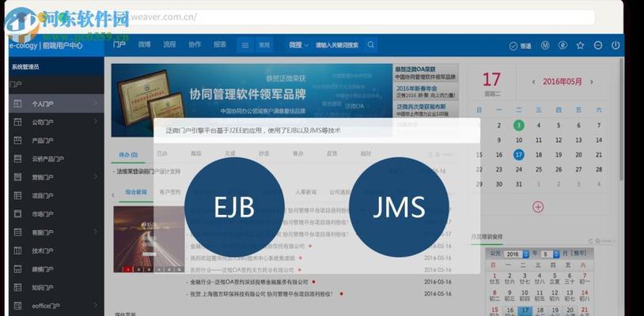Click the circled minus icon in header

598,45
